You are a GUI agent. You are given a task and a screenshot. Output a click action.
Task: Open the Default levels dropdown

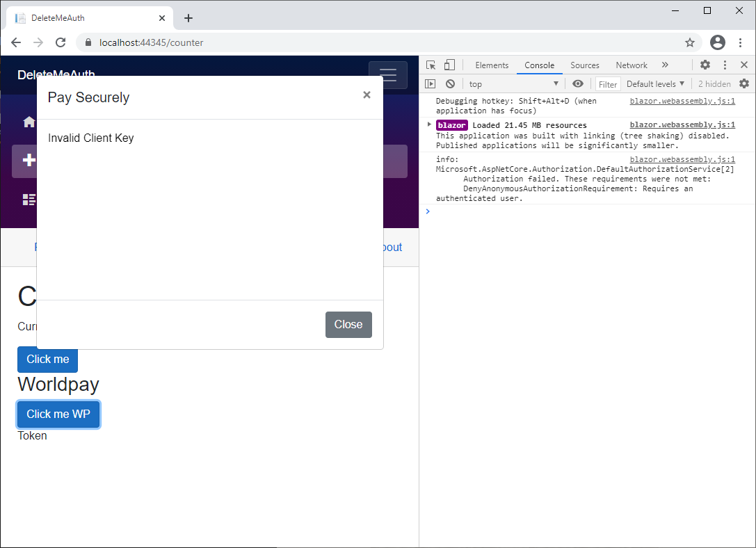point(654,83)
